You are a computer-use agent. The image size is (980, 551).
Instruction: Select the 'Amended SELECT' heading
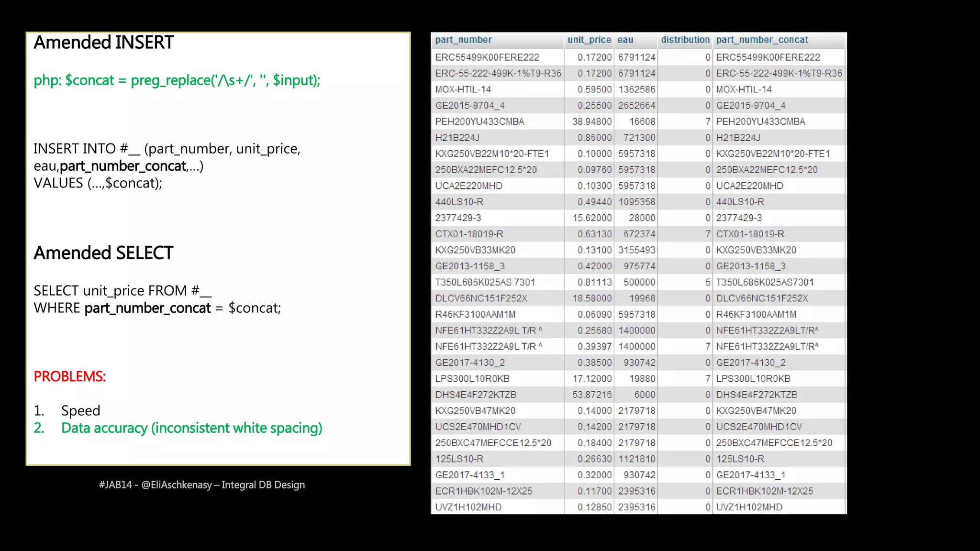[x=103, y=253]
